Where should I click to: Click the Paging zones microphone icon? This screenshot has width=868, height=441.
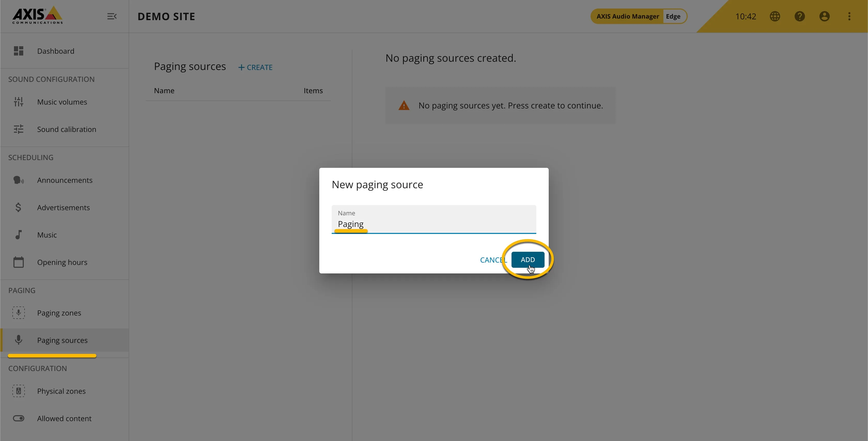pos(19,313)
